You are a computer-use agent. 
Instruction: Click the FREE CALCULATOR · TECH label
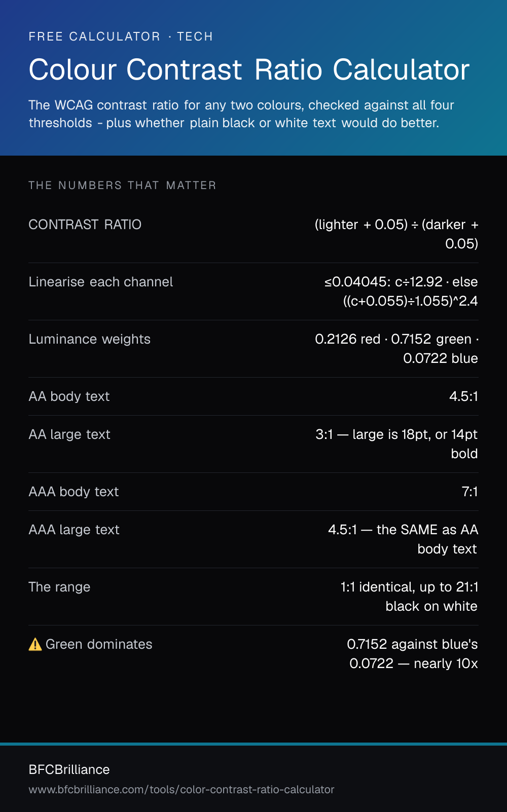[121, 36]
